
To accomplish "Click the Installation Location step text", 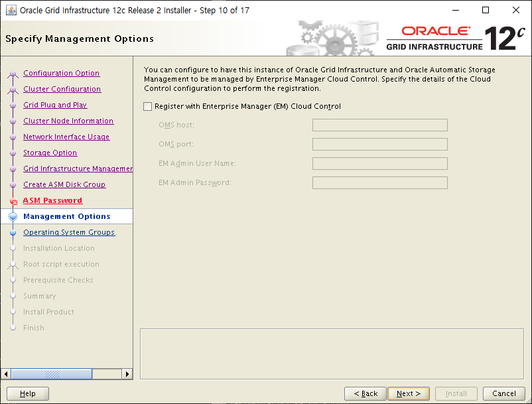I will (x=59, y=248).
